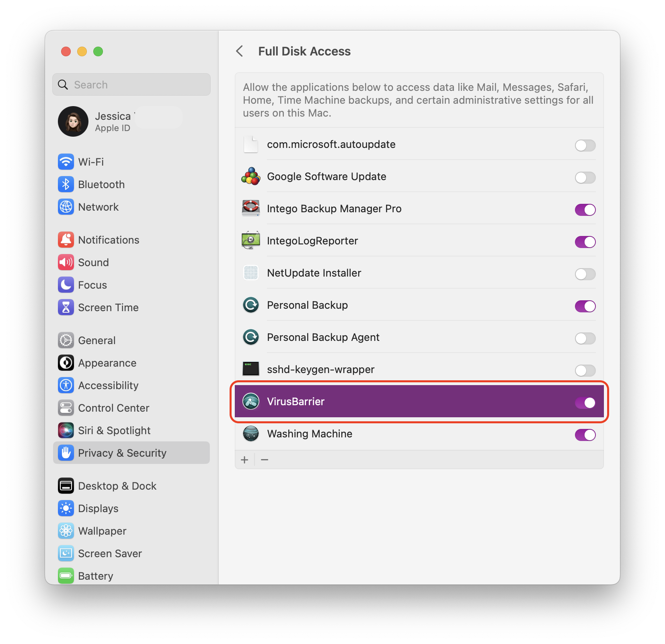
Task: Click the Screen Saver icon
Action: point(66,554)
